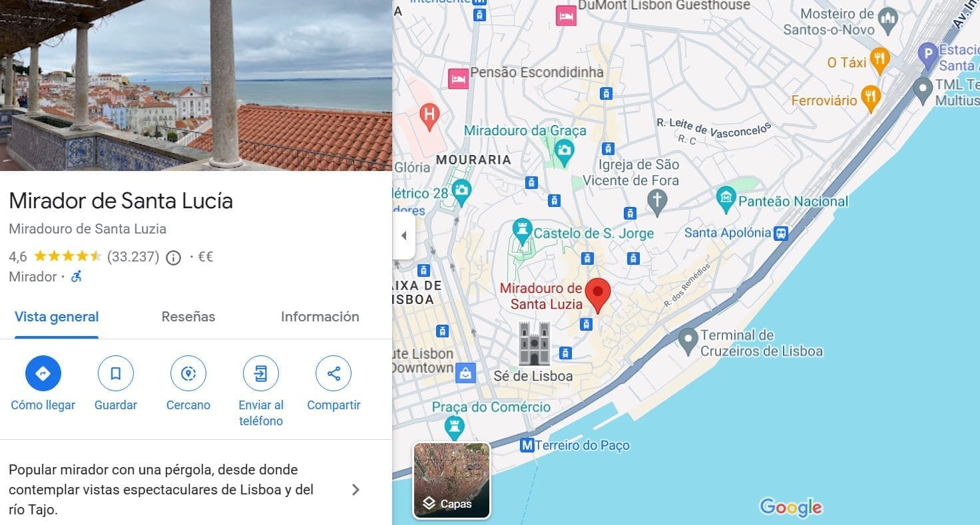
Task: Click the Guardar bookmark icon
Action: pos(116,373)
